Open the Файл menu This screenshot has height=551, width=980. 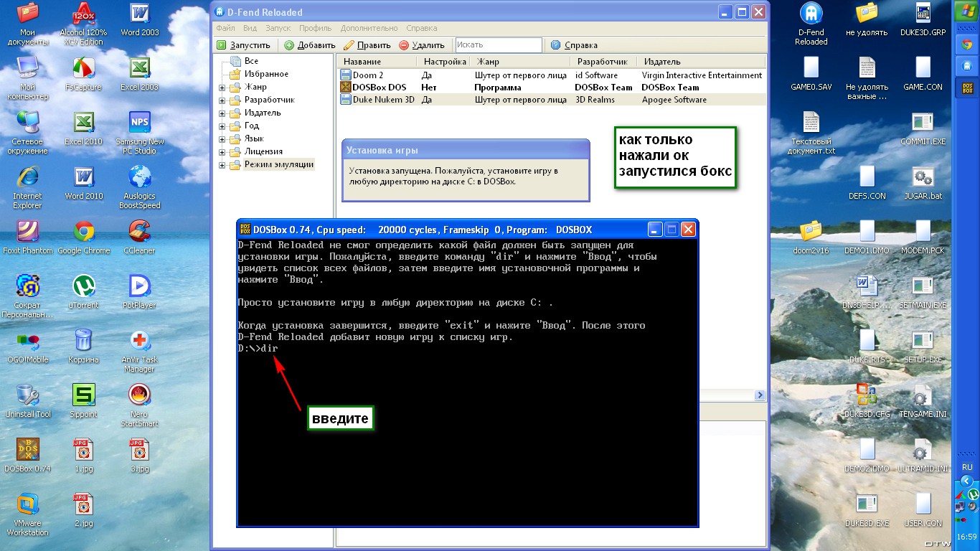pos(225,28)
